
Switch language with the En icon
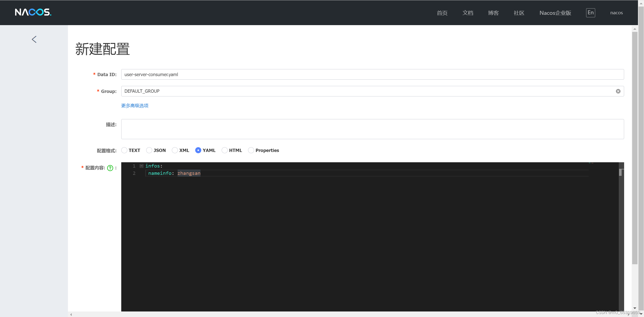pos(590,13)
